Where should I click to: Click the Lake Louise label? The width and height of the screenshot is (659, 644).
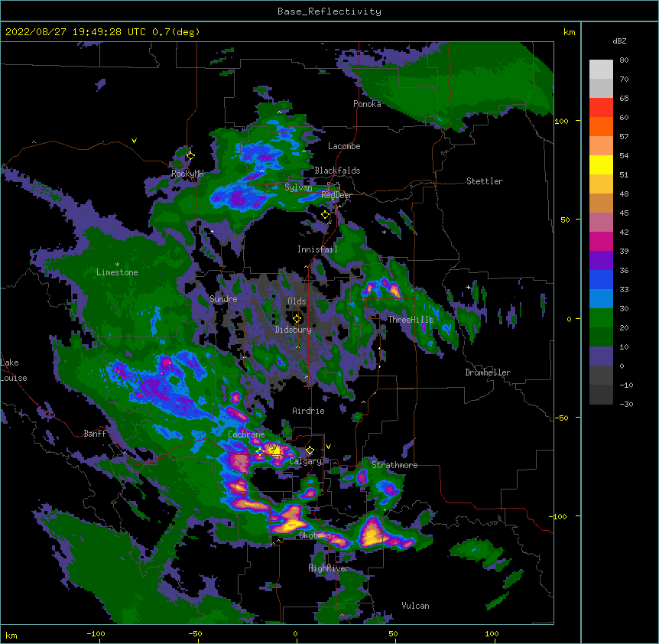coord(14,370)
